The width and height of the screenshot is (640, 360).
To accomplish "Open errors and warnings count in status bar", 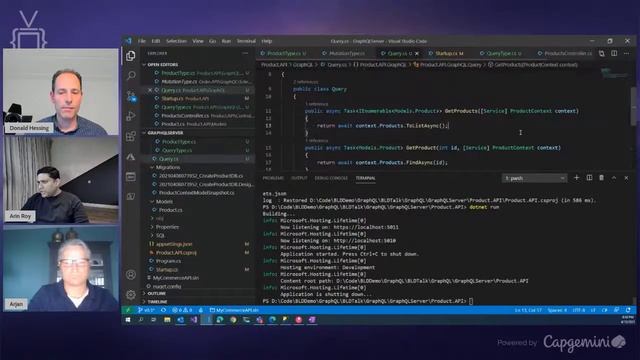I will click(x=182, y=310).
